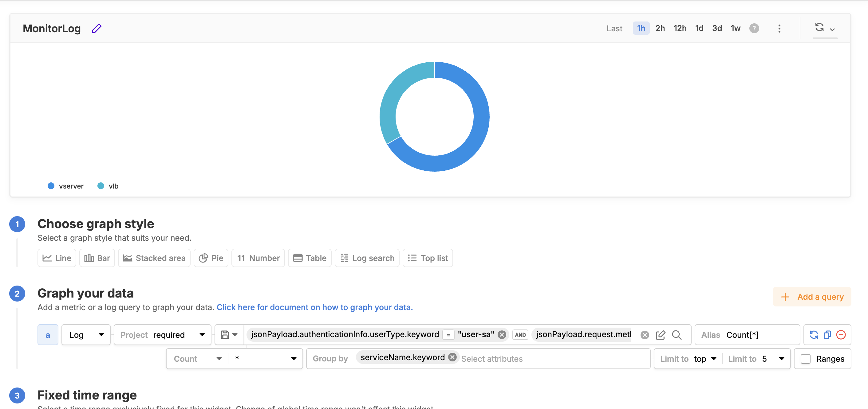Choose the Pie graph style
The height and width of the screenshot is (409, 868).
coord(211,258)
